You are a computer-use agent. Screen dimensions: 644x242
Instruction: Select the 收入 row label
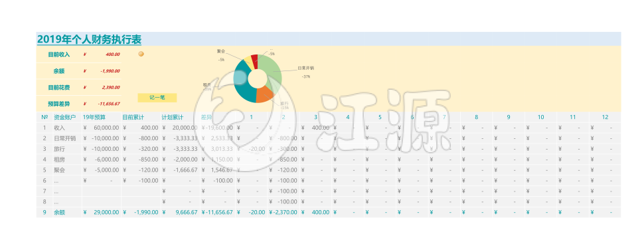point(59,128)
